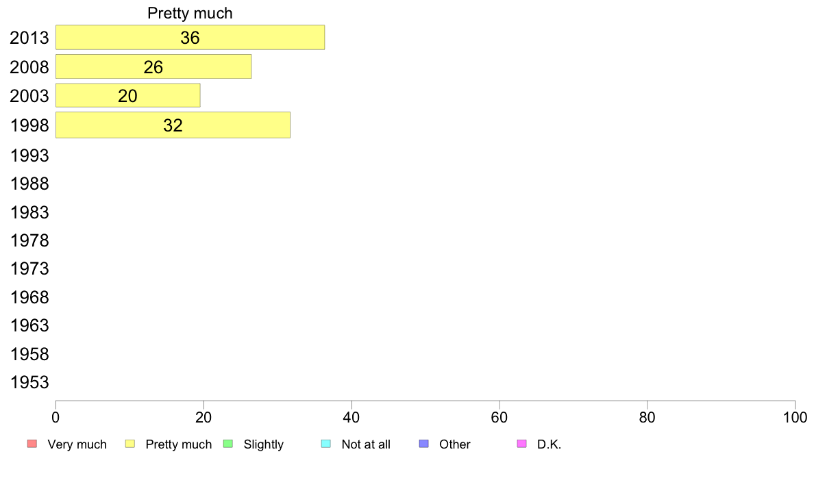Click the 2013 year label
This screenshot has width=814, height=504.
[x=29, y=38]
